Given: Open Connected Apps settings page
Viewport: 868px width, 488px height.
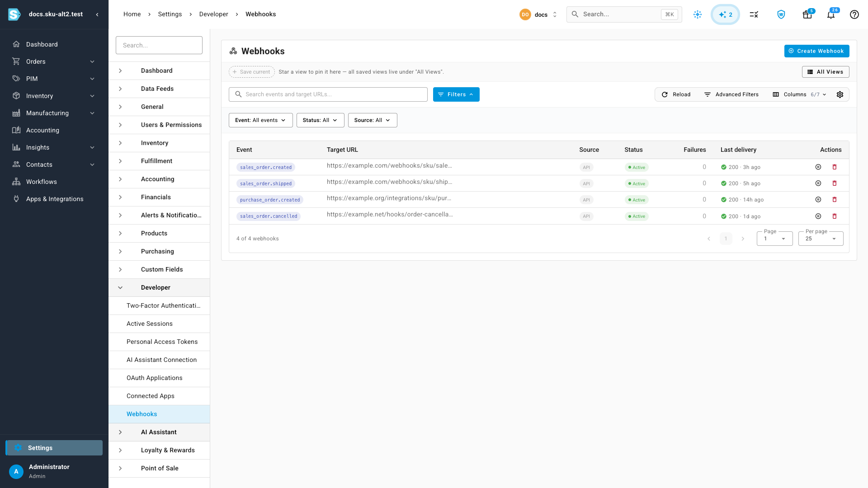Looking at the screenshot, I should point(159,396).
